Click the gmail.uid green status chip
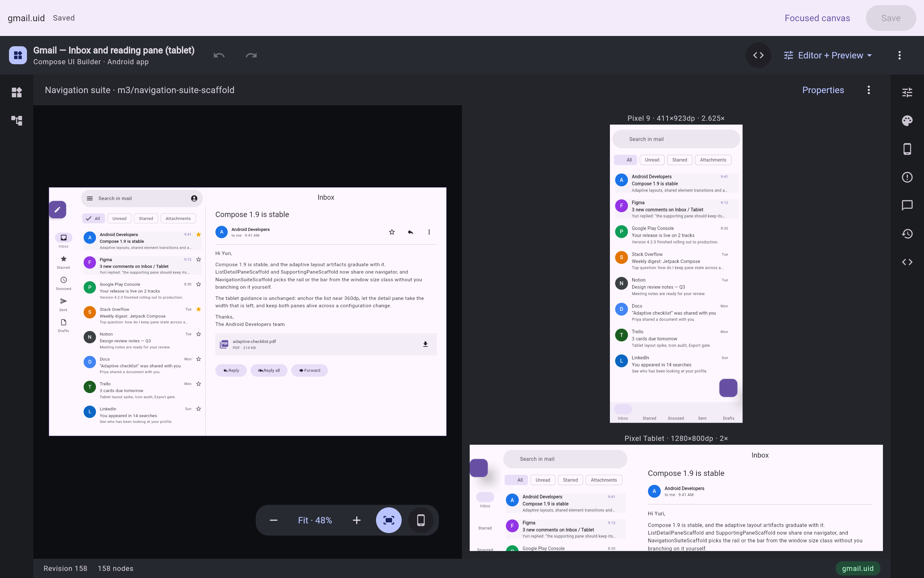The height and width of the screenshot is (578, 924). 858,568
